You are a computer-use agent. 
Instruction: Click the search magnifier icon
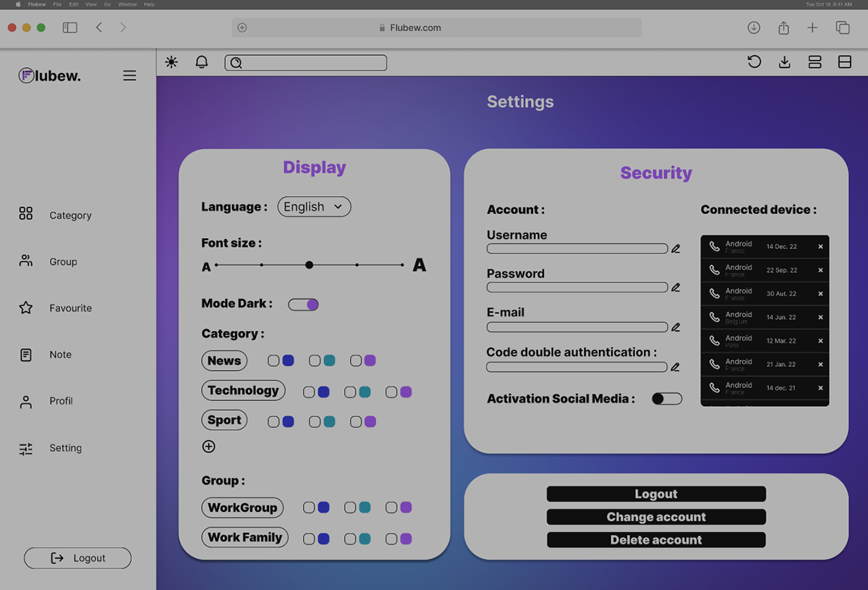(x=236, y=63)
